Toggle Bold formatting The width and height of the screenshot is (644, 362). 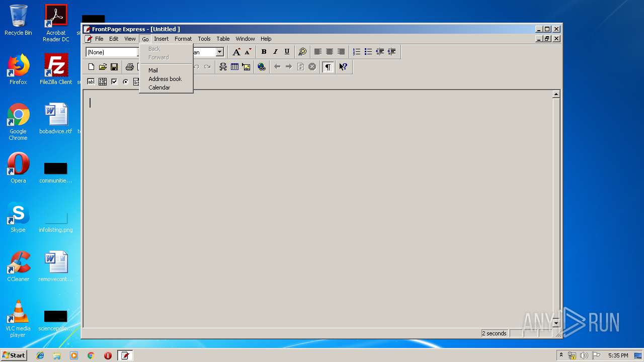click(264, 52)
